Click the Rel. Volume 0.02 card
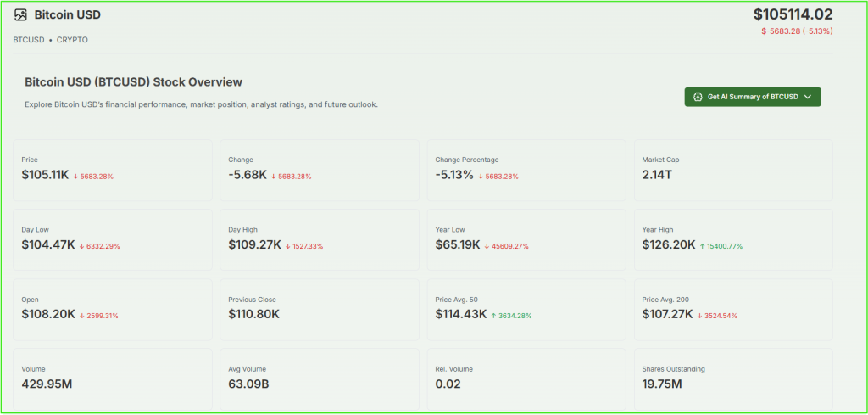868x415 pixels. click(x=526, y=379)
